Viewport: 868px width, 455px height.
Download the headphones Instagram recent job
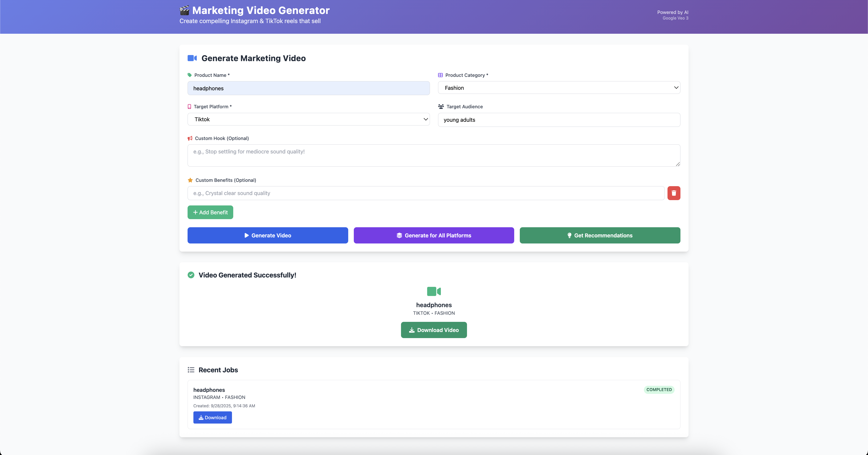pyautogui.click(x=212, y=417)
